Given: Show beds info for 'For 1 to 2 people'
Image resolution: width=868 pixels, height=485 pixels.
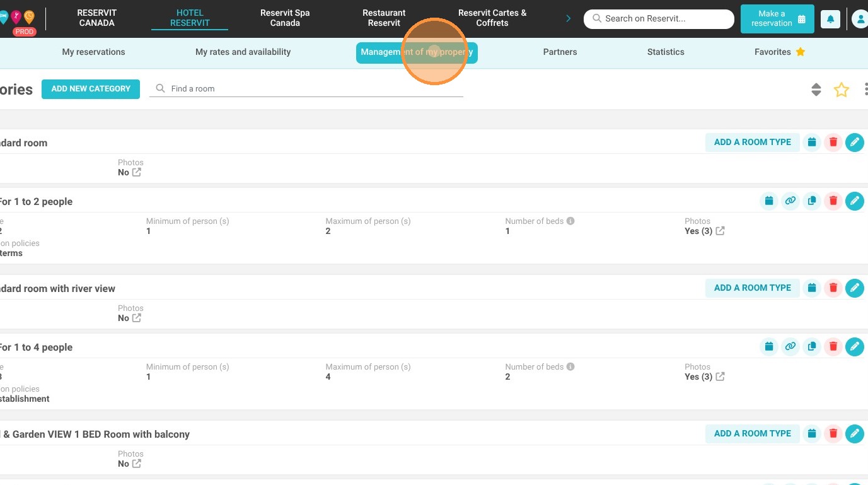Looking at the screenshot, I should point(570,221).
